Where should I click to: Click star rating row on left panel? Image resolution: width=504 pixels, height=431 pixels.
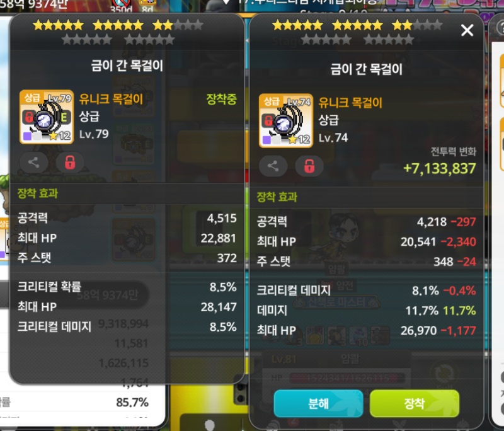[118, 32]
